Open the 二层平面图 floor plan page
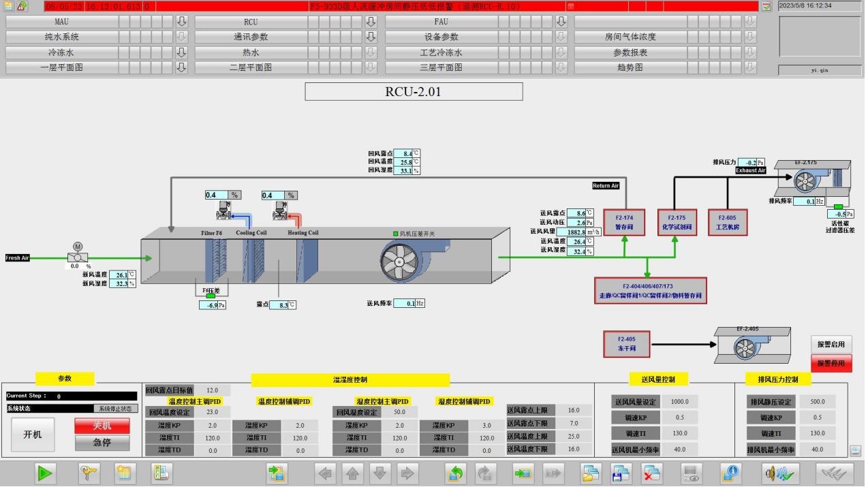 click(251, 67)
